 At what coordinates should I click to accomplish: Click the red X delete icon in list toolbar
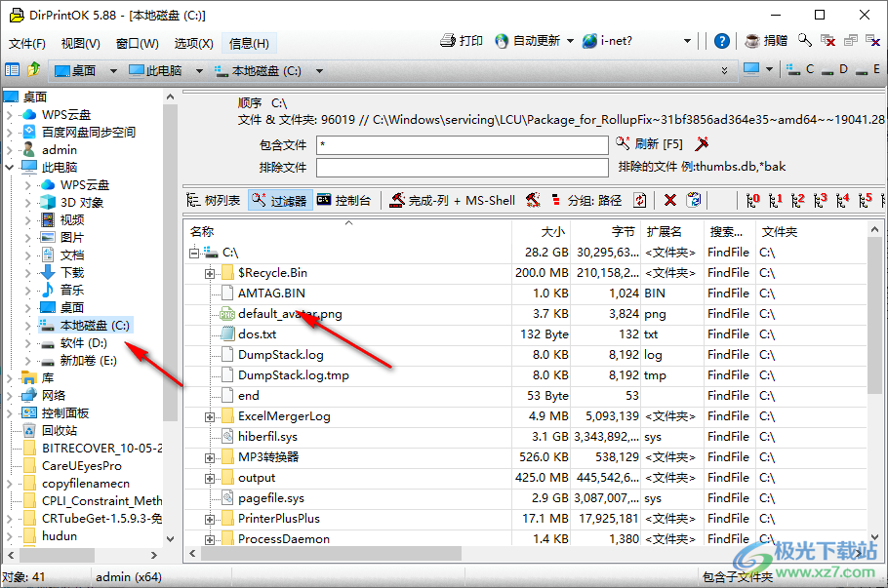click(670, 200)
